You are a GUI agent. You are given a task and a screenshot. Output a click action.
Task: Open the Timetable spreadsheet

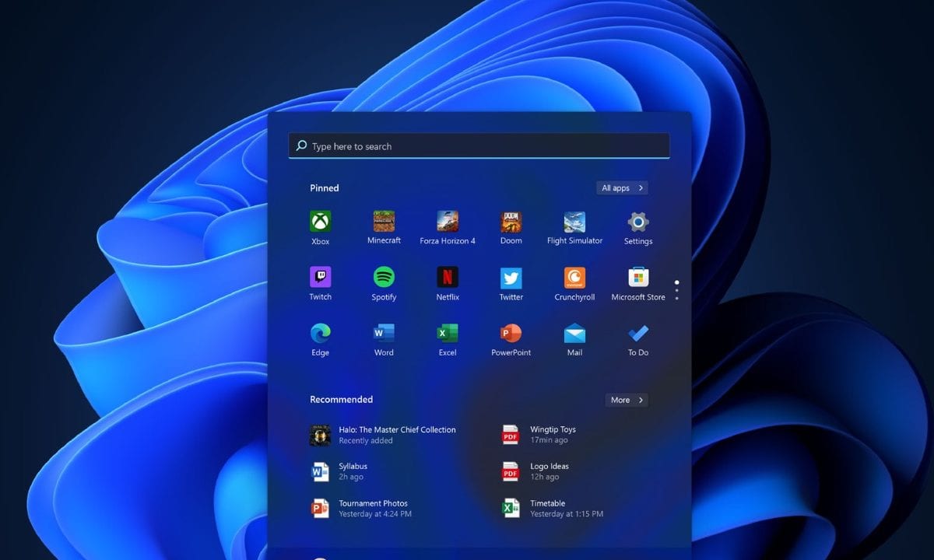coord(553,508)
